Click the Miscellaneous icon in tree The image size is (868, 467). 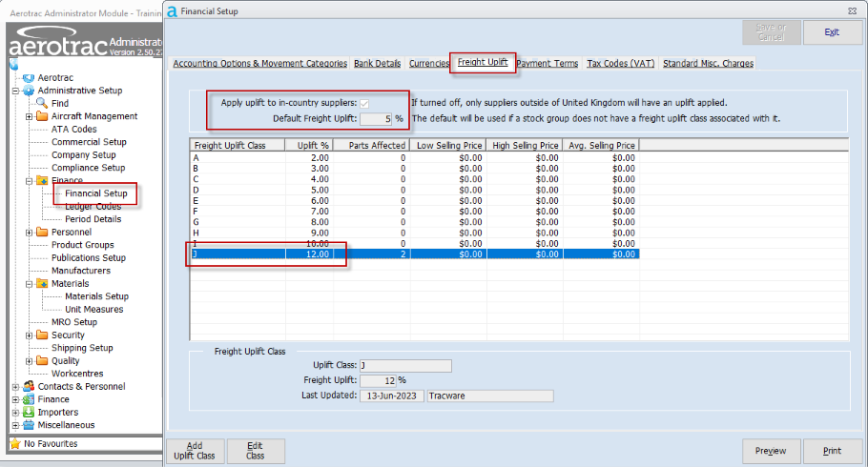[x=28, y=425]
